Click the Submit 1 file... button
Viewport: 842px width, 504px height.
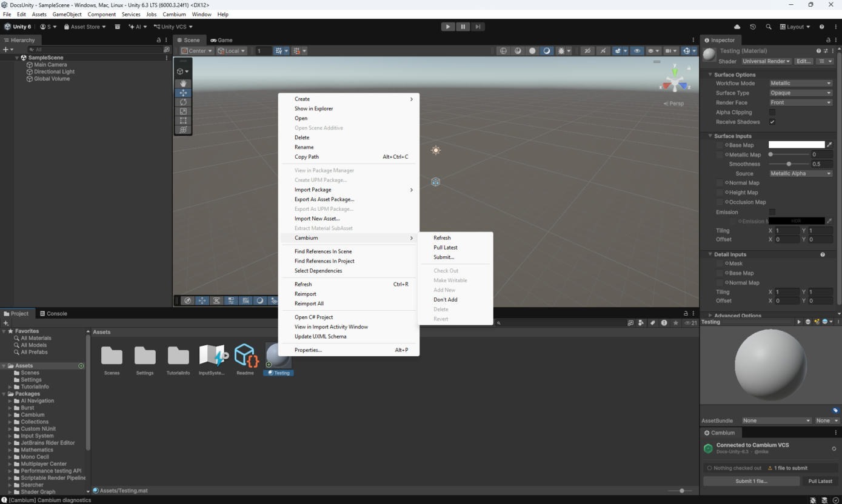tap(751, 481)
